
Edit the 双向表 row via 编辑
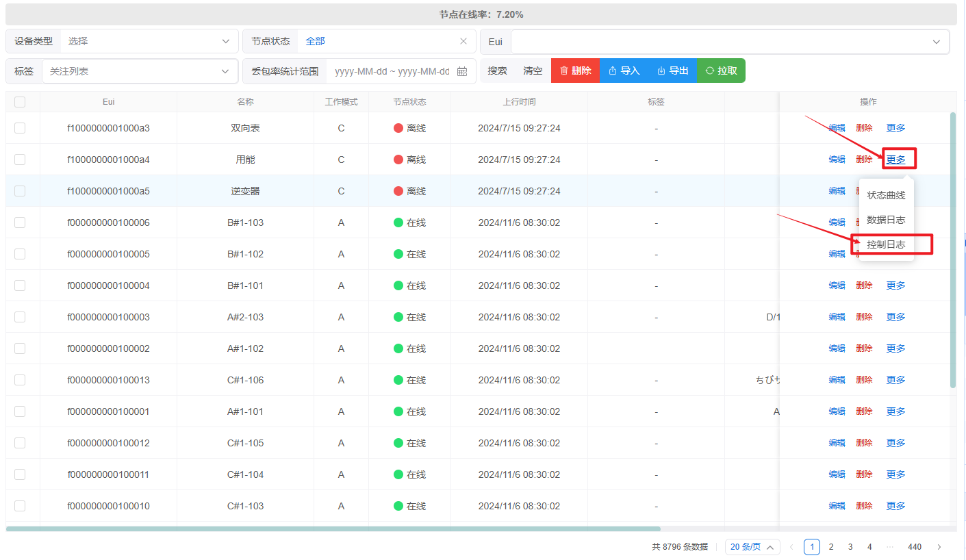pyautogui.click(x=837, y=128)
